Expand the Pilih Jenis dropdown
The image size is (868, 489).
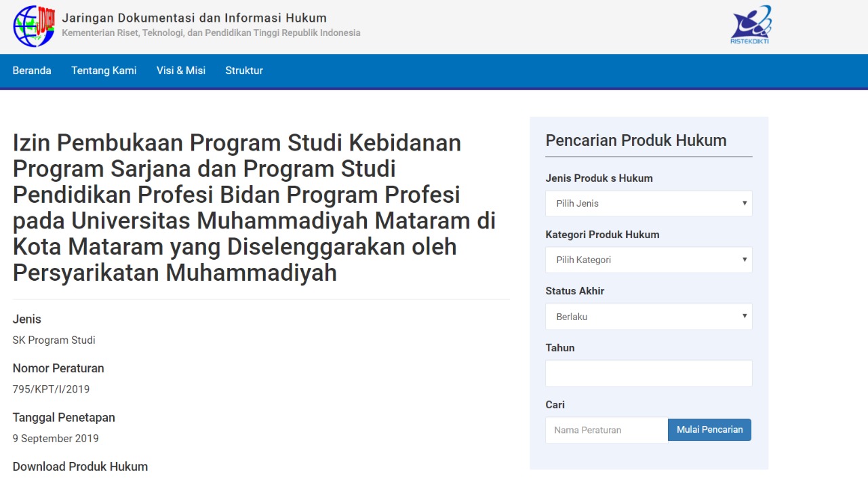pos(649,203)
